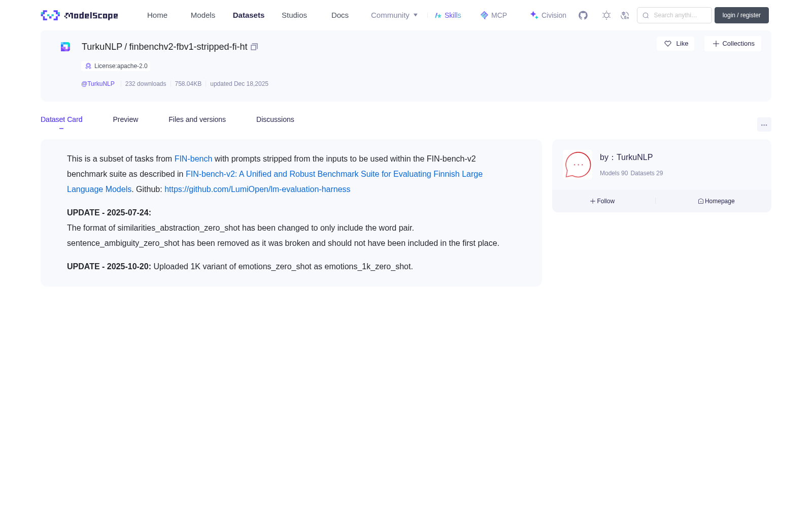Open the FIN-bench link
This screenshot has width=812, height=508.
pos(193,159)
